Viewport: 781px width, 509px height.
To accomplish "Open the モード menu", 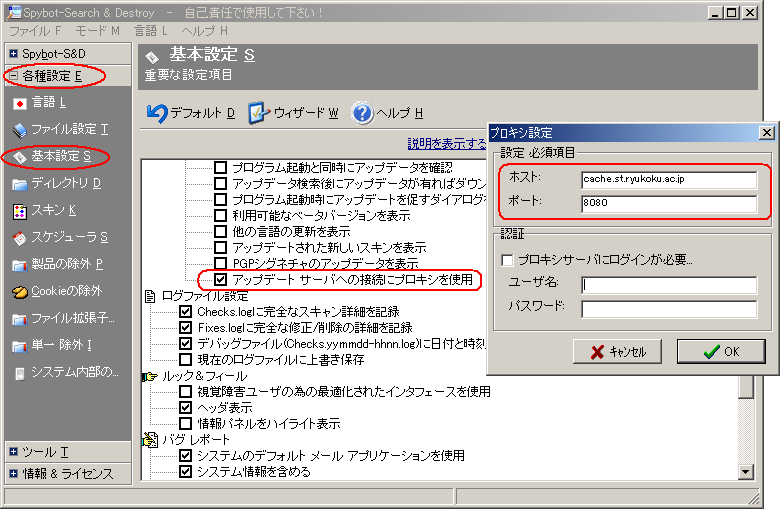I will (98, 31).
